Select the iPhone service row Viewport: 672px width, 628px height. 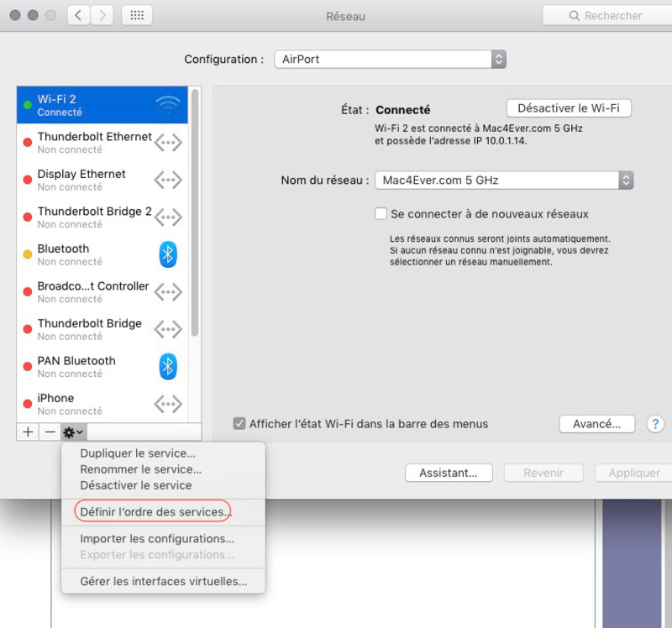pos(102,404)
